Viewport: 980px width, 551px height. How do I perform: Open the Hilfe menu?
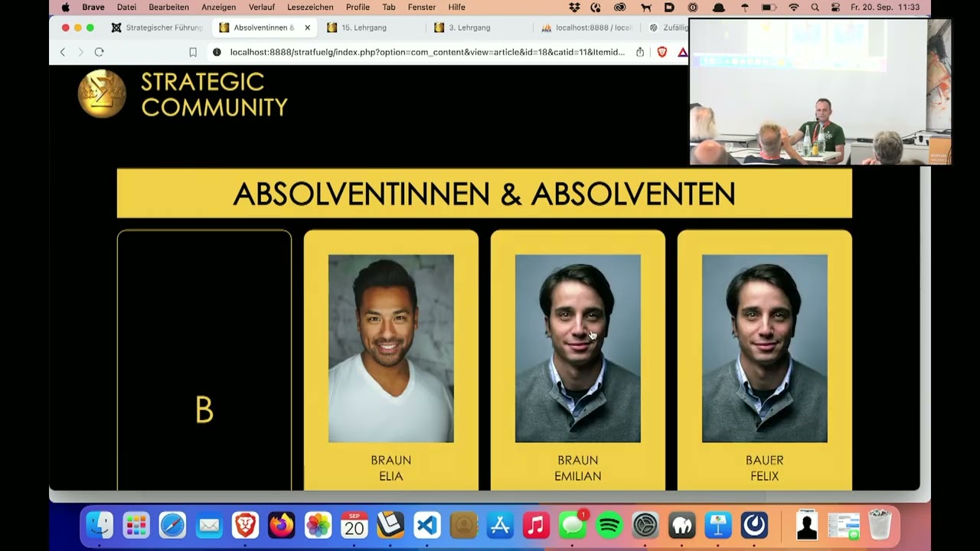coord(457,8)
